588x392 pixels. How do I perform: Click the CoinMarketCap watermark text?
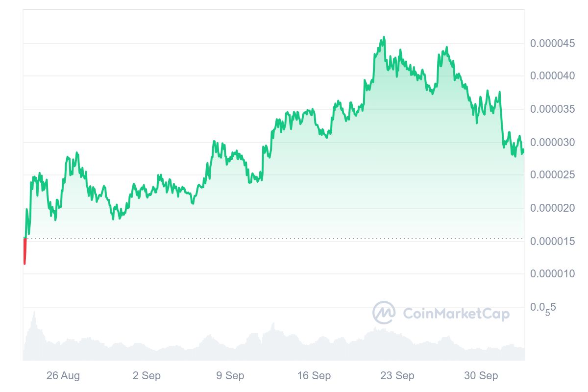pos(456,313)
